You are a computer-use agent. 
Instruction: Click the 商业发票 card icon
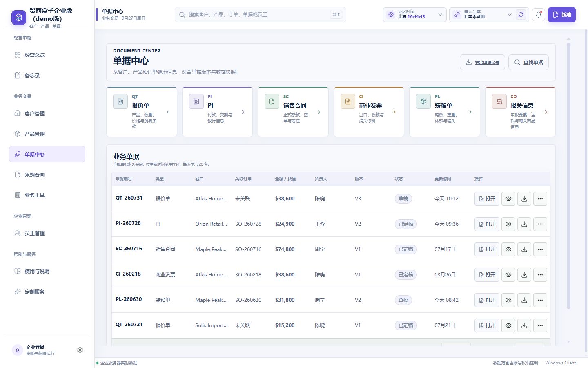coord(348,101)
